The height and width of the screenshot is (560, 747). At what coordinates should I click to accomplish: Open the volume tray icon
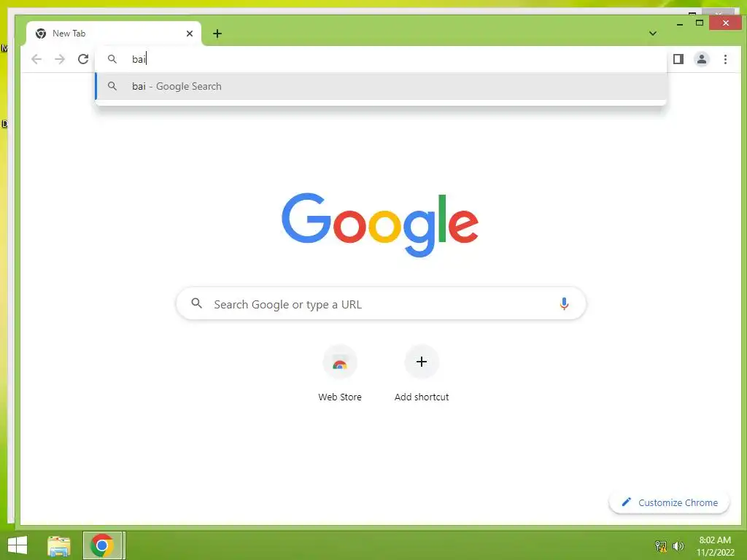[x=678, y=546]
